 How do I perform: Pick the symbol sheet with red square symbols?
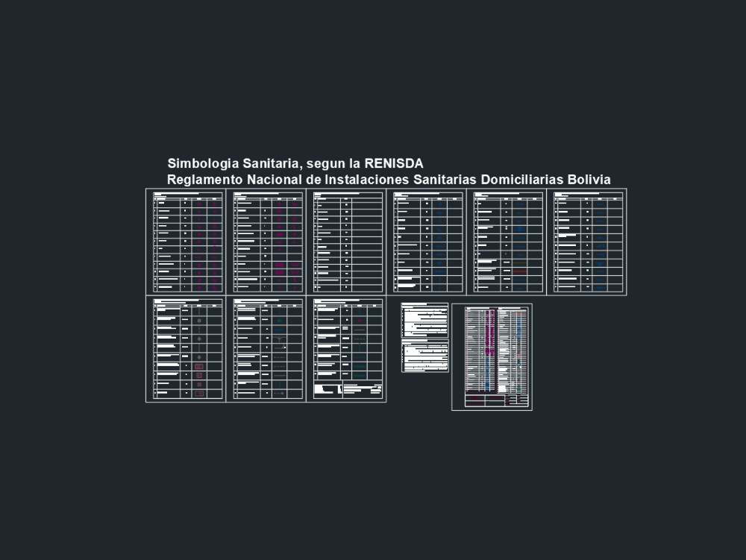click(x=186, y=349)
